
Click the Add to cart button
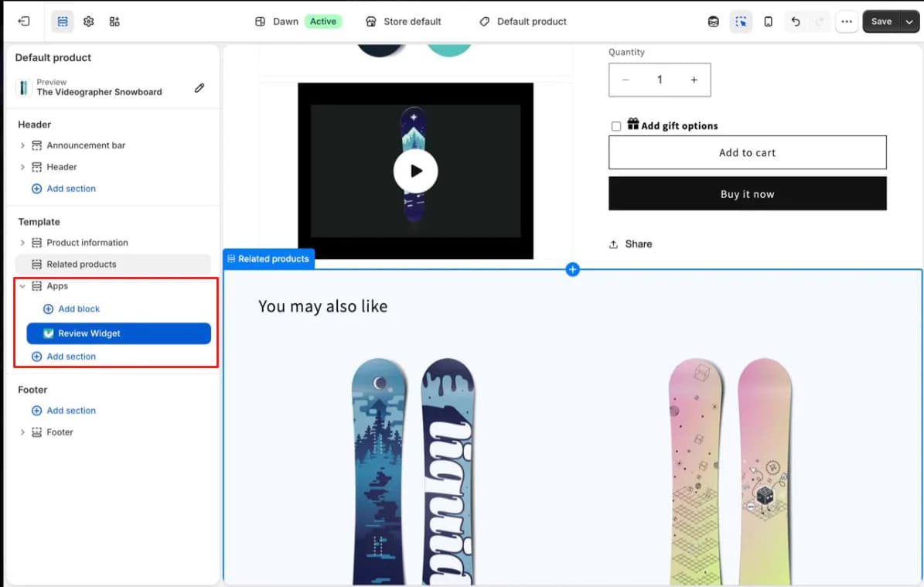click(747, 152)
